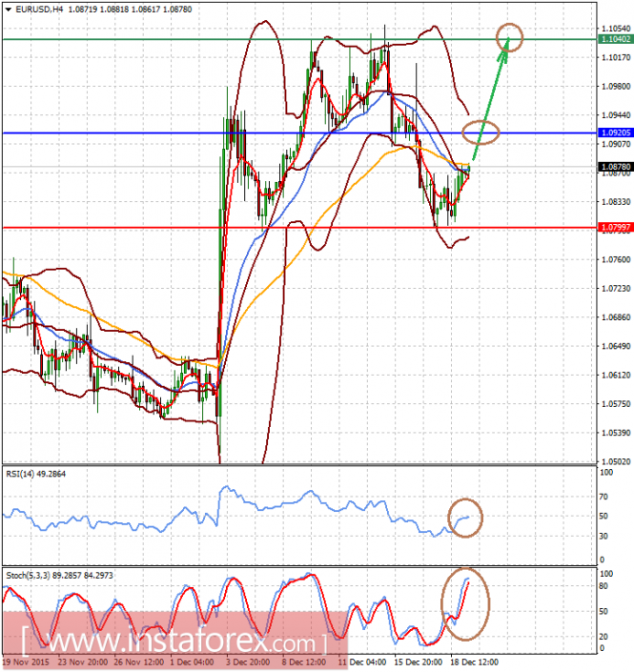Click the oval marker on the blue line
Viewport: 634px width, 672px height.
[481, 132]
